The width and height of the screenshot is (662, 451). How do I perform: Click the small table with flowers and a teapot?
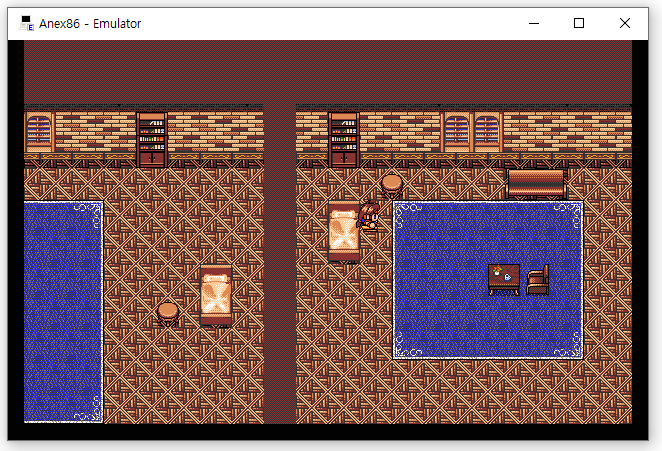(504, 280)
